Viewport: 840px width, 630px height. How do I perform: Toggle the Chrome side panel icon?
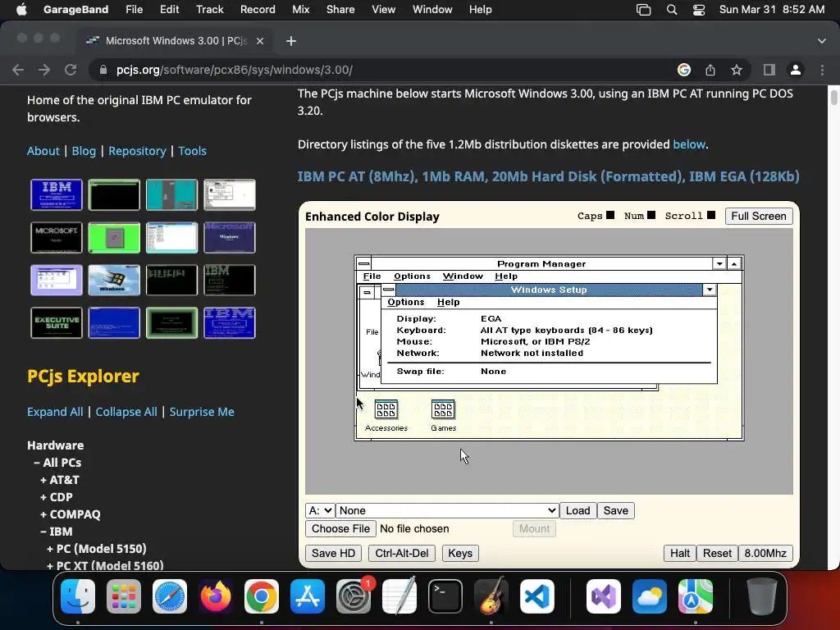pyautogui.click(x=769, y=70)
